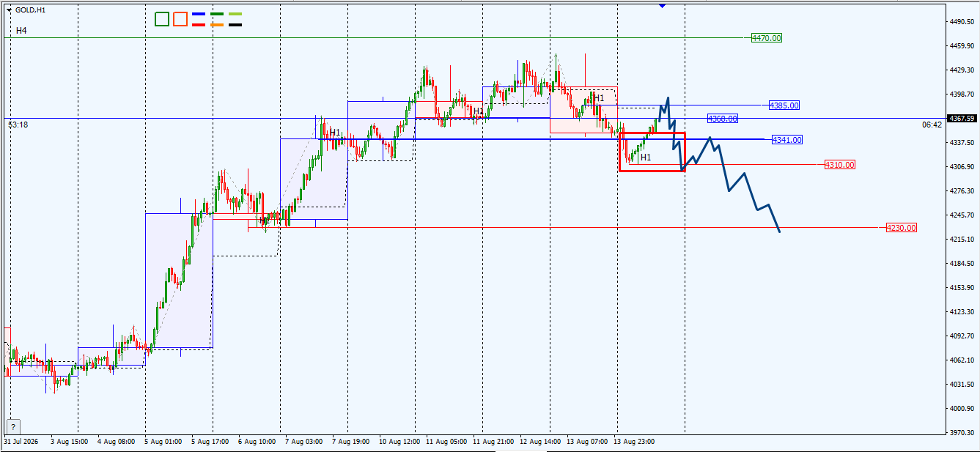Click the 31 Jul 2026 date label
The image size is (980, 452).
(22, 442)
